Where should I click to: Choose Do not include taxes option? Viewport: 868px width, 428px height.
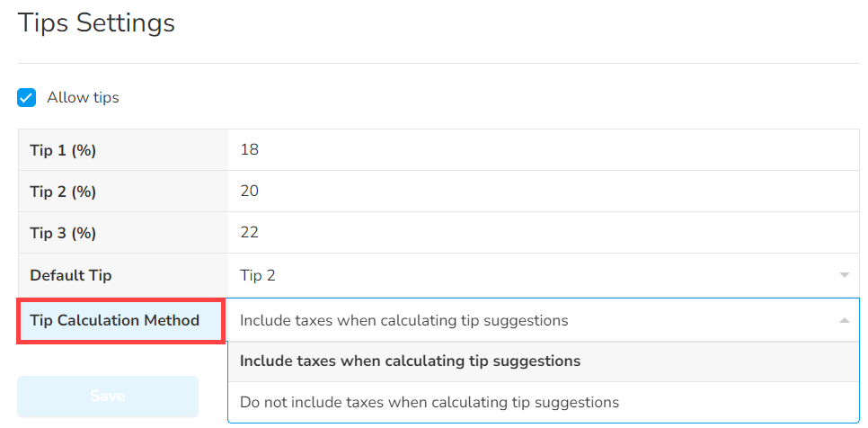[430, 402]
